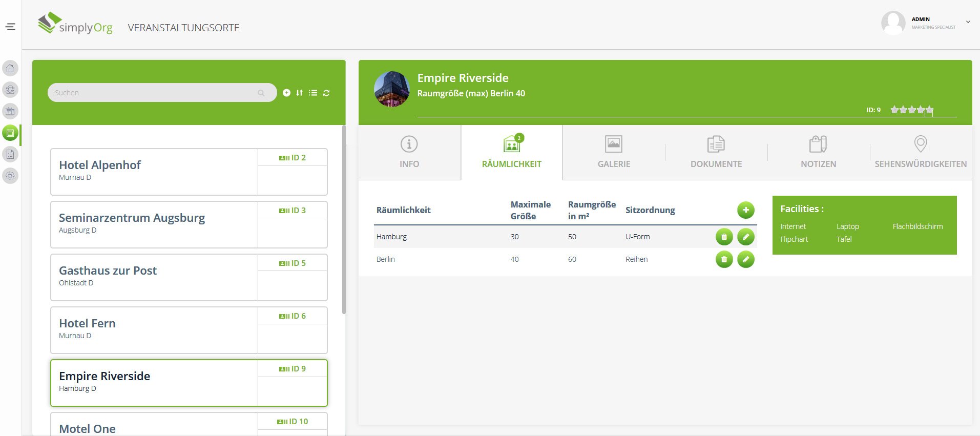The width and height of the screenshot is (980, 436).
Task: Click the fifth rating star
Action: point(929,110)
